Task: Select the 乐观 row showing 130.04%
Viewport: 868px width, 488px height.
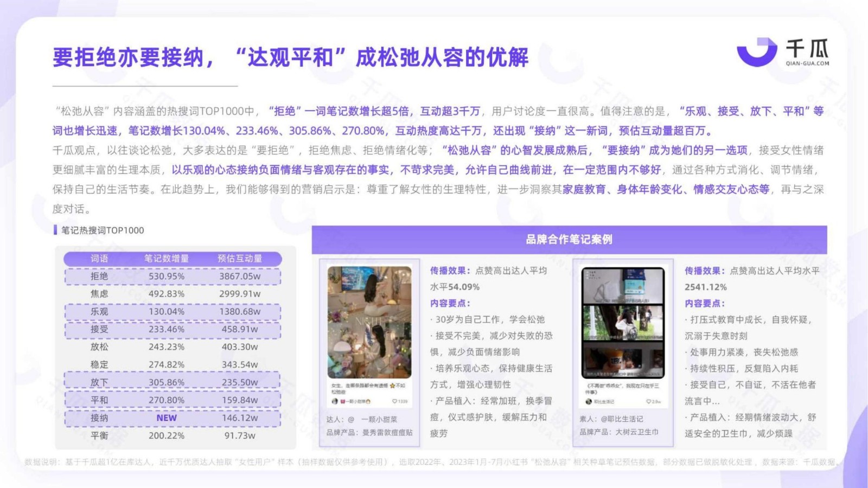Action: 173,312
